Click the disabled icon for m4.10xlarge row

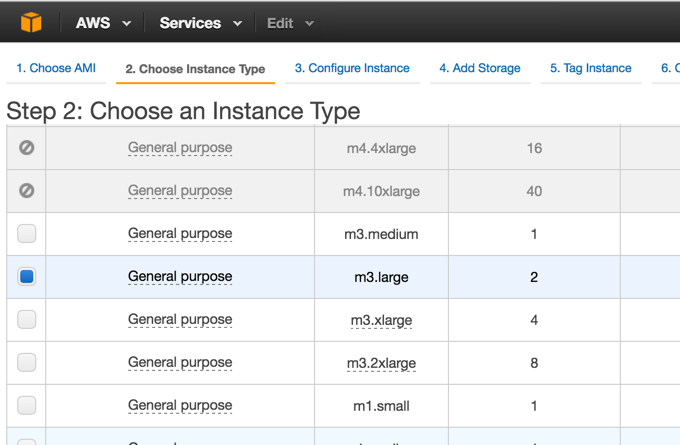[27, 191]
